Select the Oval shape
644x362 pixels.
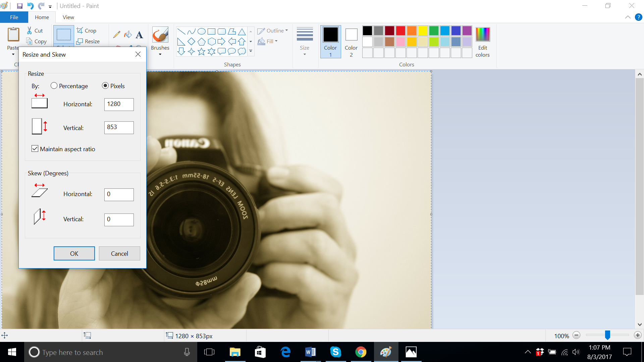[x=201, y=31]
